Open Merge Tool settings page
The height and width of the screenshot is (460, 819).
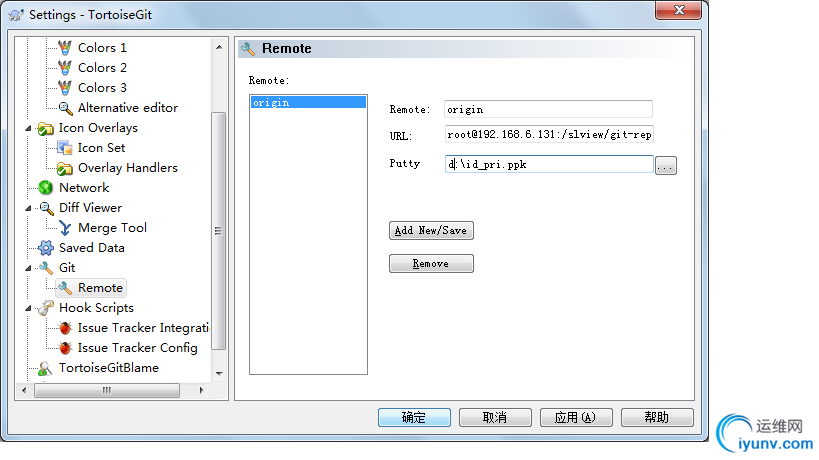[x=112, y=228]
